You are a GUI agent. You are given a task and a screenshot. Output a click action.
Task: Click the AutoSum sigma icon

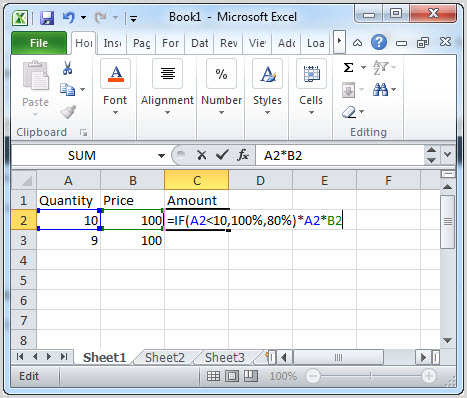[348, 68]
